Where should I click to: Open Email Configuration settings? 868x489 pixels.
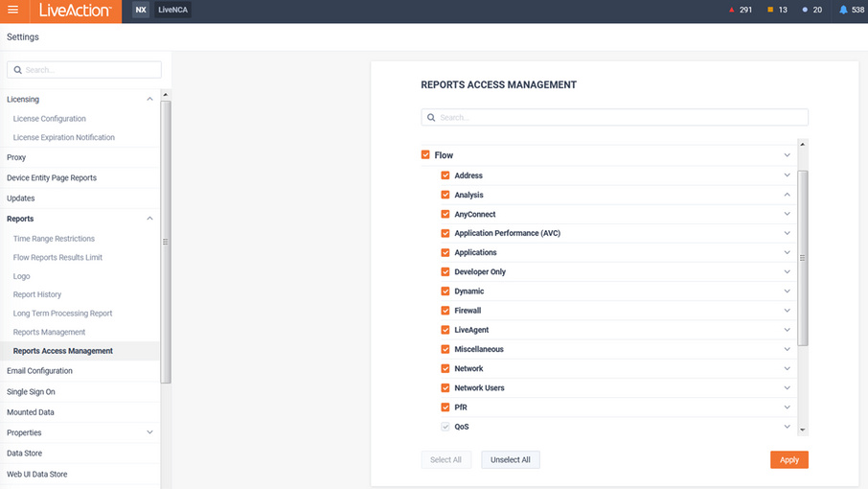tap(39, 371)
